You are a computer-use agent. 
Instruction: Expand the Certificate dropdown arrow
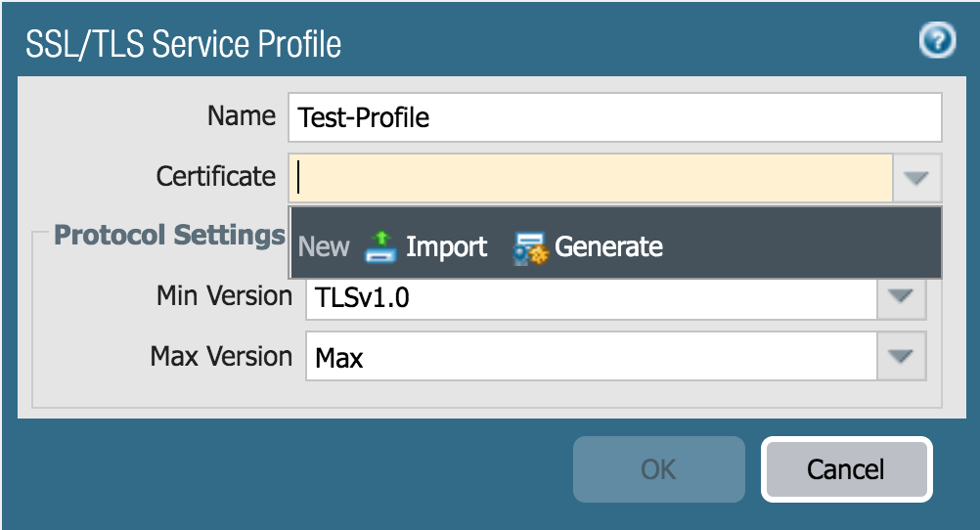[916, 178]
